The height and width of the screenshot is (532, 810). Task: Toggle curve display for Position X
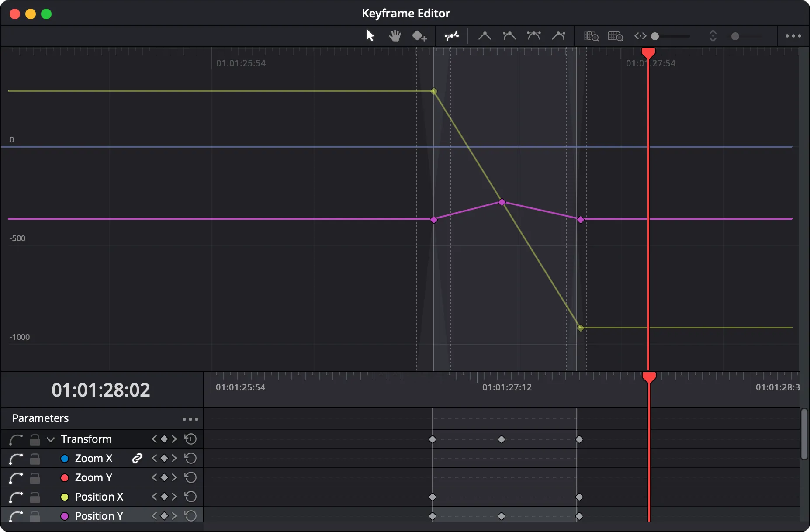pos(16,497)
